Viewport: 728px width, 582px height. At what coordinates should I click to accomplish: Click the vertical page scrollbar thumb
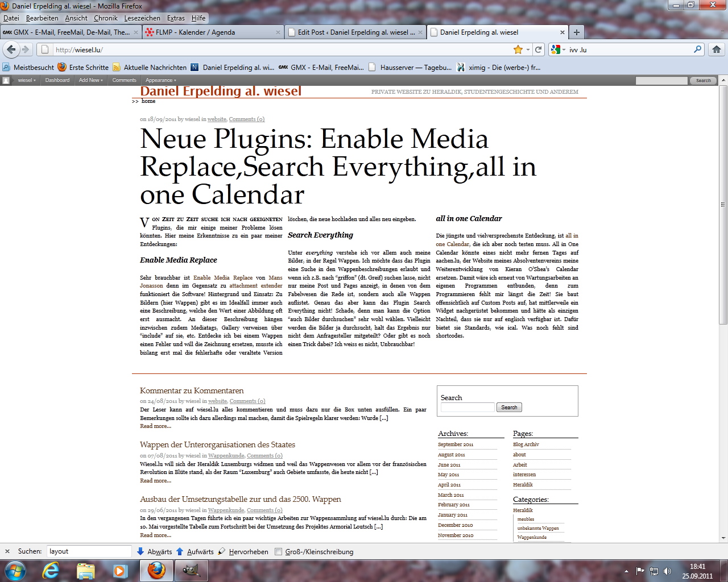(723, 205)
